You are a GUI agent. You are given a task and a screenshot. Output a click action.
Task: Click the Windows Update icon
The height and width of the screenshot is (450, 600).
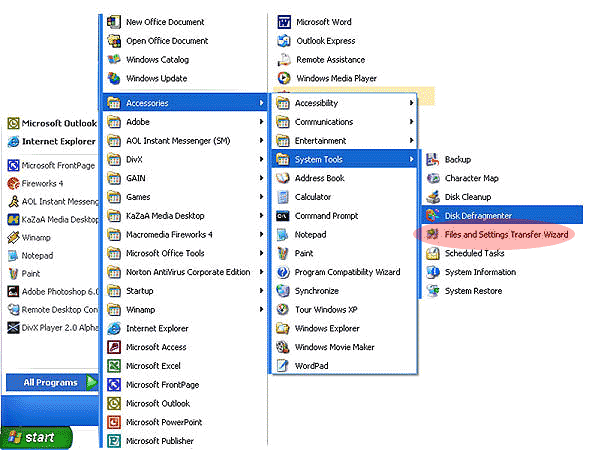point(114,78)
